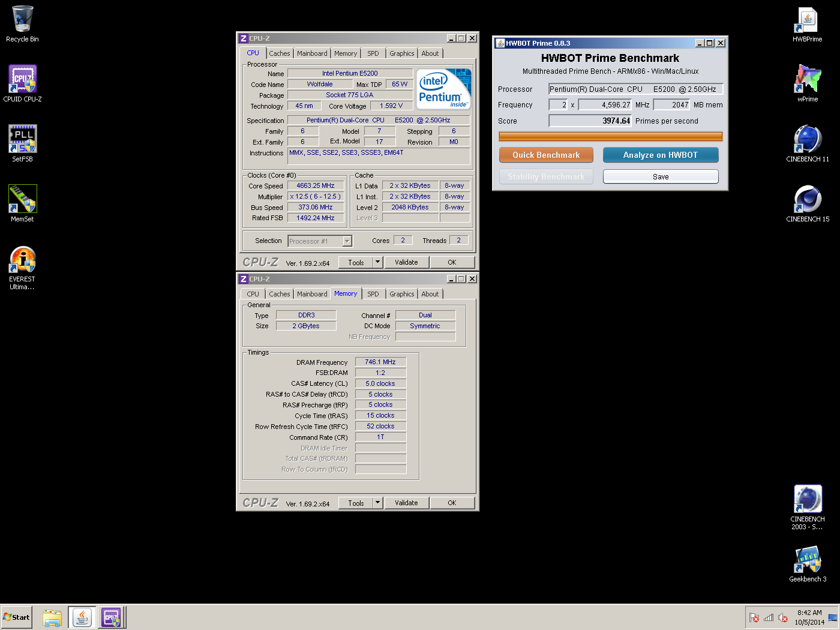
Task: Click the Intel Pentium inside logo
Action: (x=444, y=89)
